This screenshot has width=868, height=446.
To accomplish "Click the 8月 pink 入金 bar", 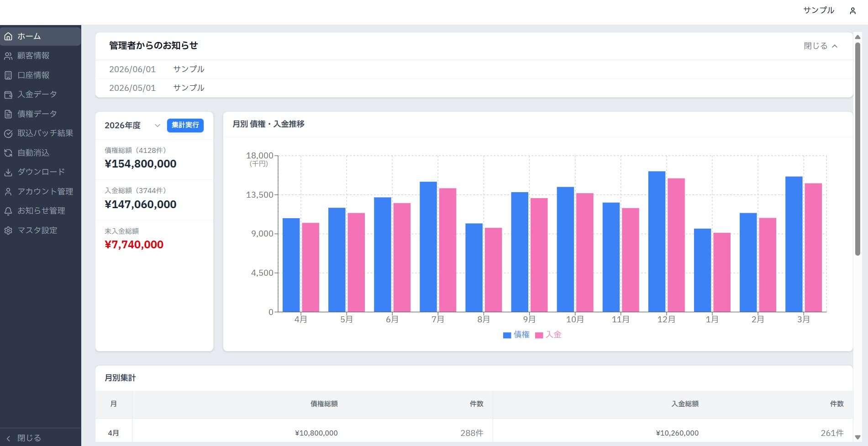I will click(x=493, y=270).
